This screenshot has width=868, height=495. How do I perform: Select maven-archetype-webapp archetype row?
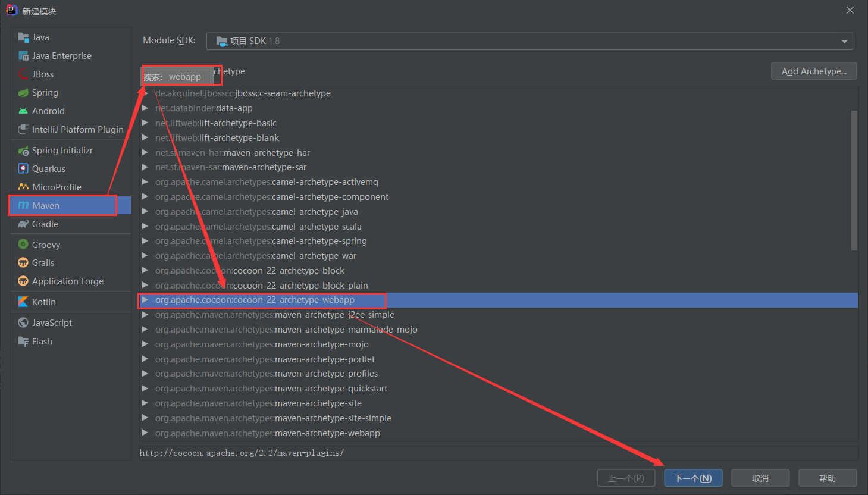[499, 433]
